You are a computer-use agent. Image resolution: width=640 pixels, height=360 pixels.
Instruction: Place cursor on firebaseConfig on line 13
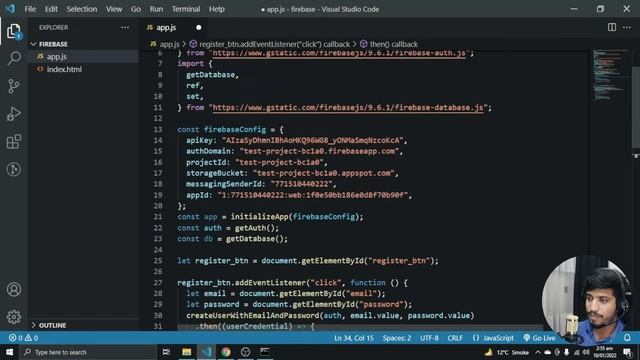(x=235, y=129)
